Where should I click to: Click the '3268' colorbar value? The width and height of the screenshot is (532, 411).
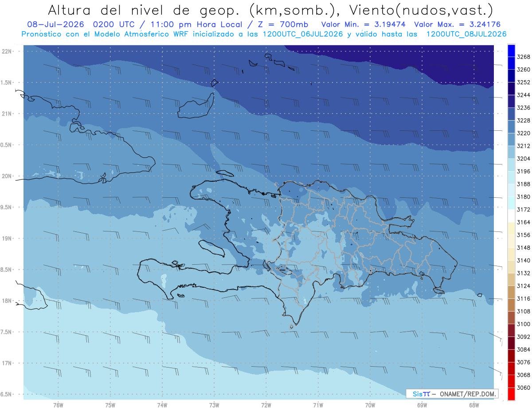pyautogui.click(x=523, y=57)
